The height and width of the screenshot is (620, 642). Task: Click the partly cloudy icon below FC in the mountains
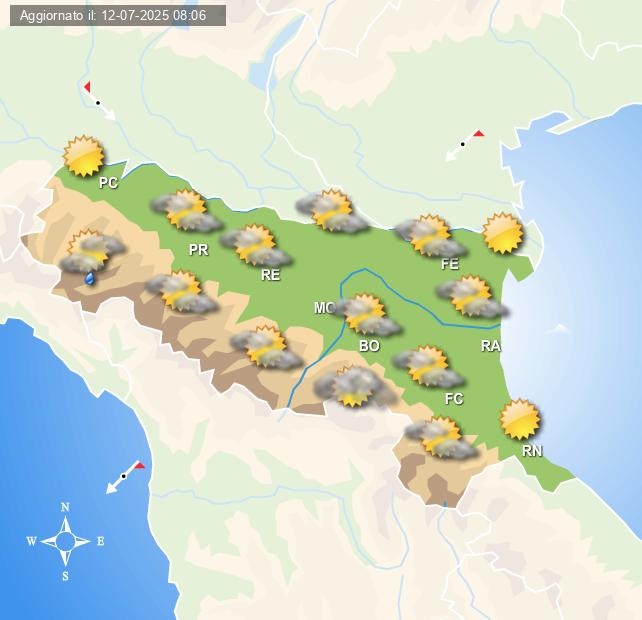441,437
